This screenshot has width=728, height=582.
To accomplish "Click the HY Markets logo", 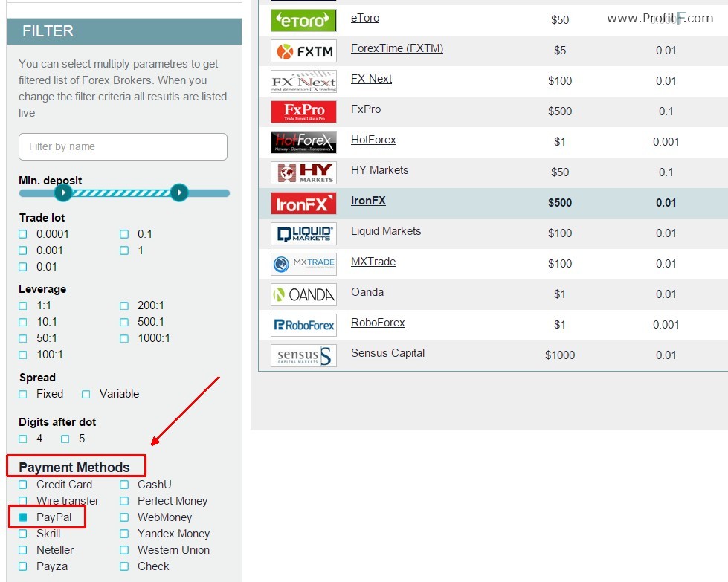I will 303,172.
